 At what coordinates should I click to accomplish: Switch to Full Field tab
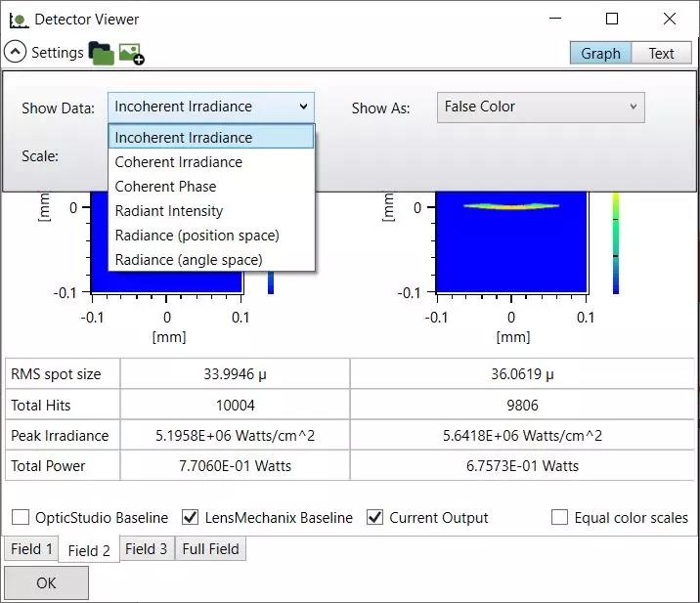coord(211,548)
